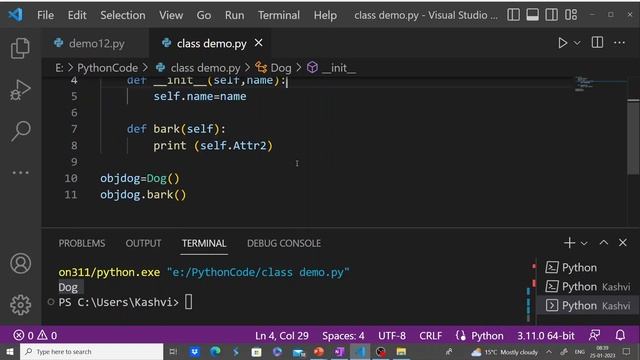Open the View menu
Viewport: 640px width, 360px height.
171,16
